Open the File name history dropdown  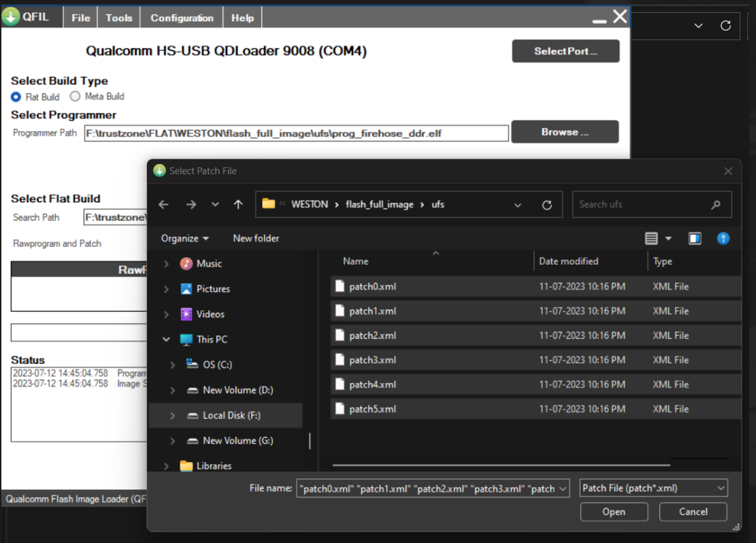[563, 489]
